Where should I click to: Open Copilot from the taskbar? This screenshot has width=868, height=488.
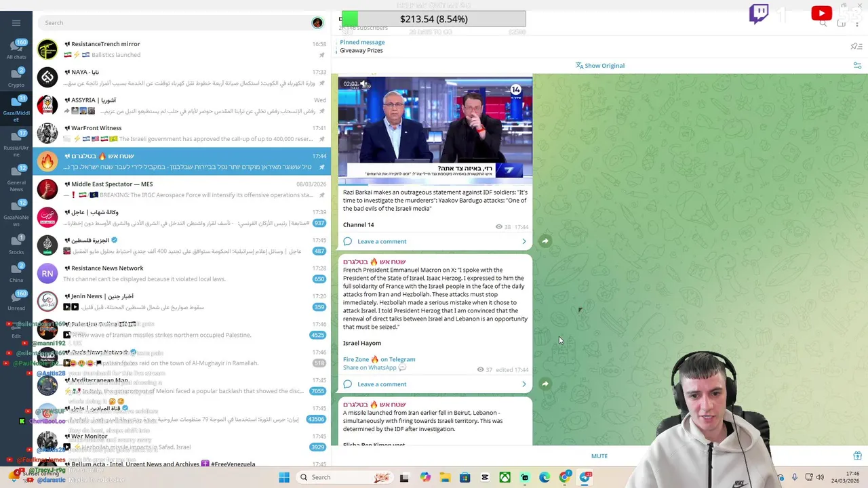425,477
